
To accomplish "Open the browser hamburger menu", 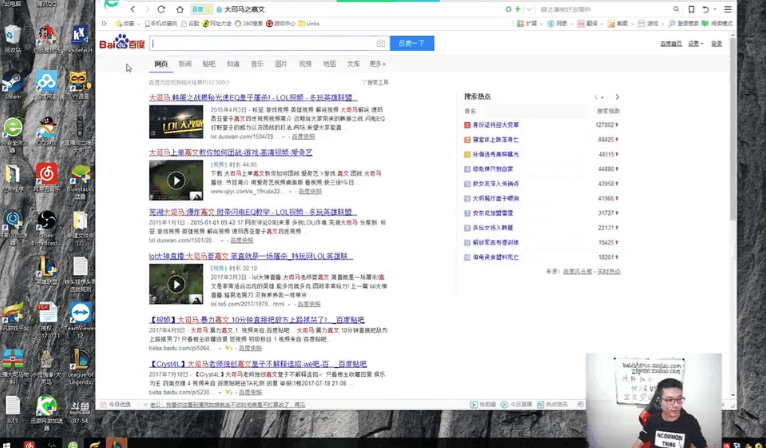I will click(728, 9).
